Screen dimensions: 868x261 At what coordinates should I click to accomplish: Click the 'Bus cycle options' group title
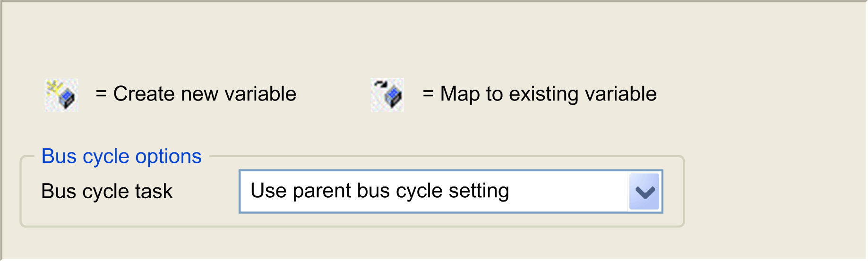(x=121, y=156)
